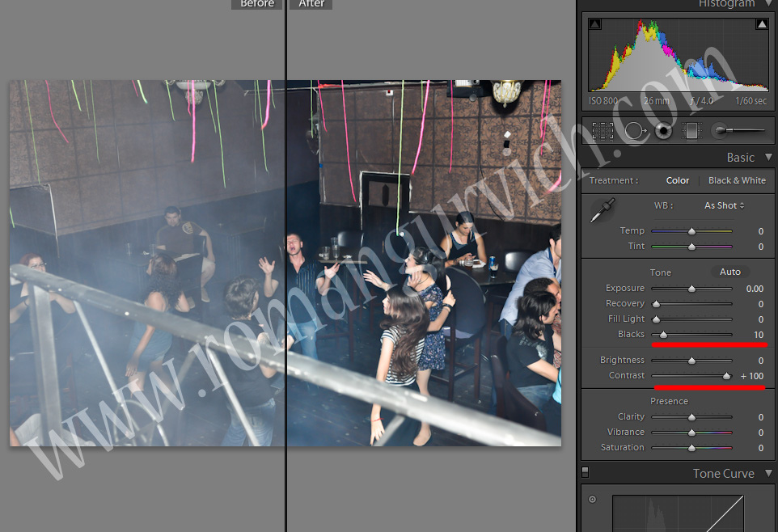
Task: Toggle highlight clipping indicator in histogram
Action: [x=761, y=24]
